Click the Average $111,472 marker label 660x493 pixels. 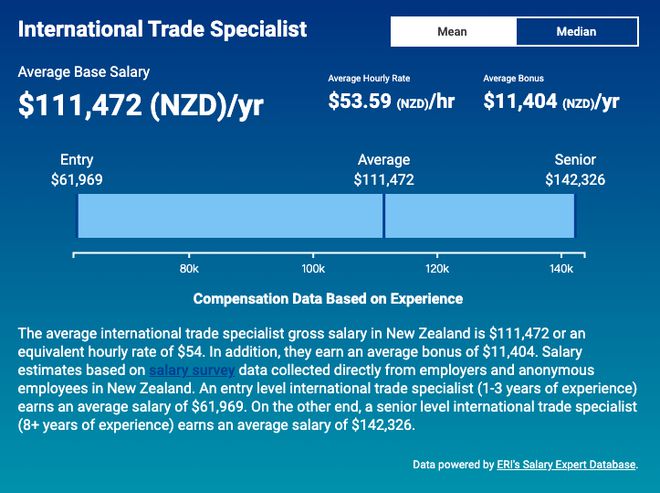click(384, 170)
